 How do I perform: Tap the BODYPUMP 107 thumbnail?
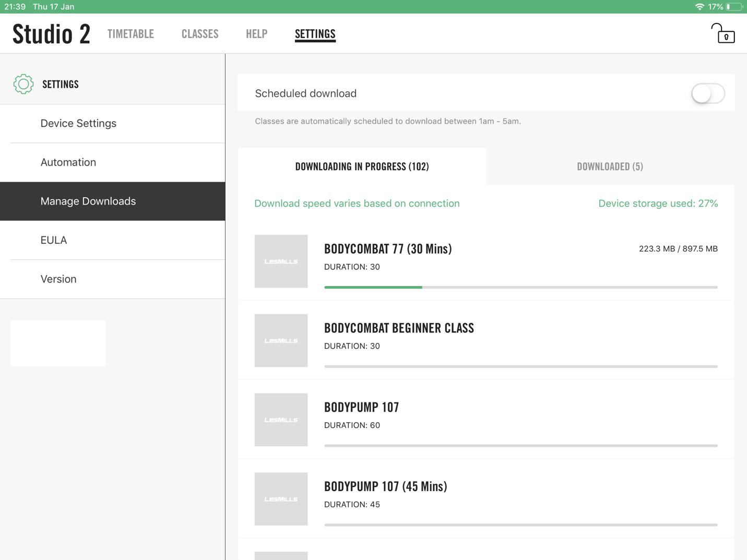coord(281,420)
